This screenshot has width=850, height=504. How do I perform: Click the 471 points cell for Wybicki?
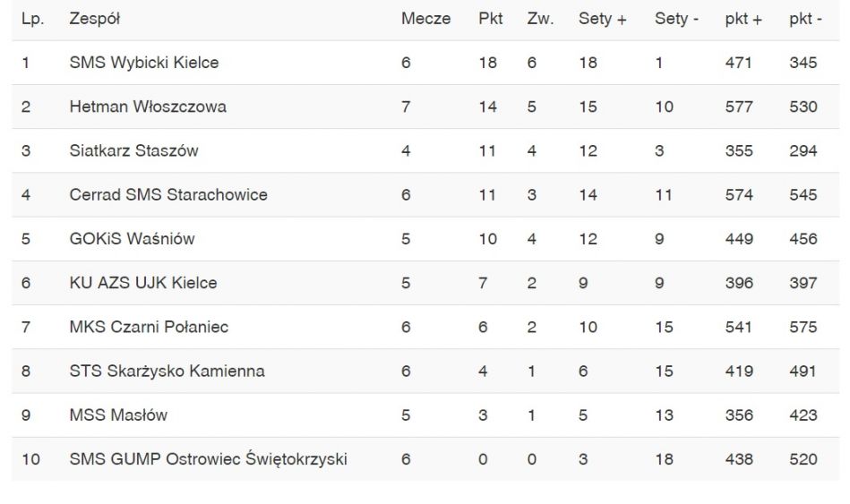738,63
